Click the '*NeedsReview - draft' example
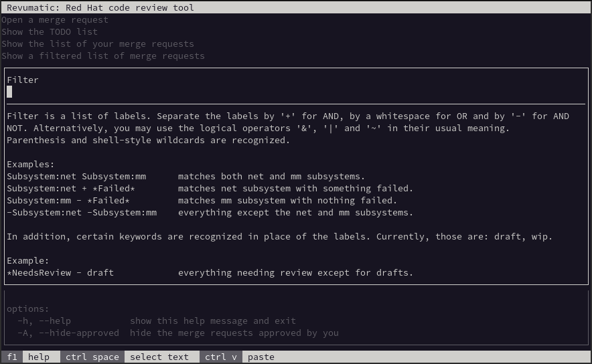Viewport: 592px width, 364px height. pyautogui.click(x=60, y=273)
